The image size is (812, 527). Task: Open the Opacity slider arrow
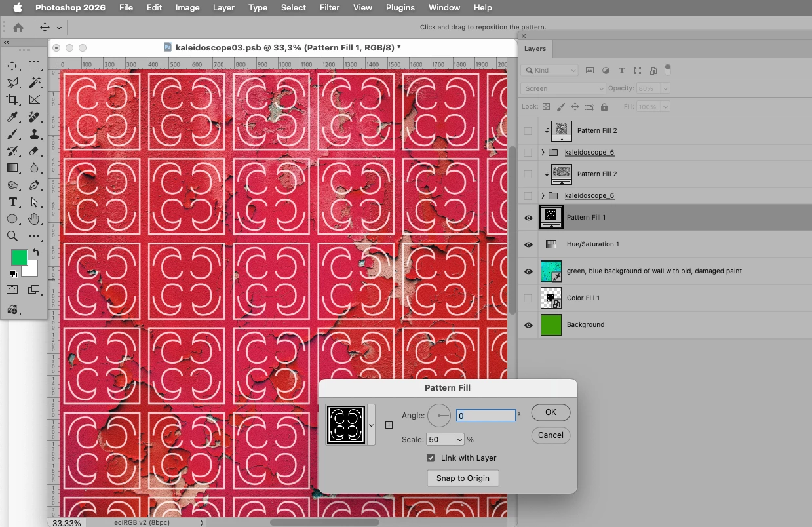[666, 88]
